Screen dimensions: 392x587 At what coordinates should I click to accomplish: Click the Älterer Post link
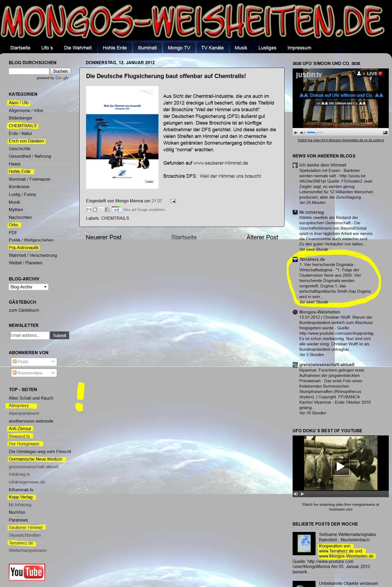pos(262,237)
